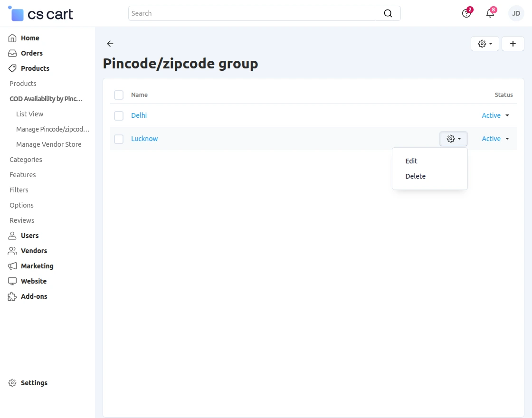Open the Products sidebar icon

[11, 68]
